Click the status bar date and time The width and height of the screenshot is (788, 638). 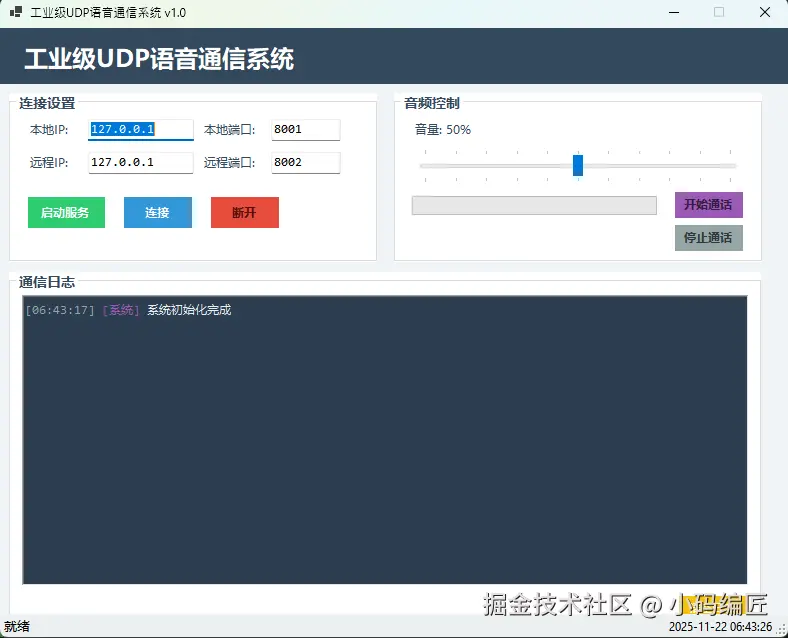click(x=720, y=626)
